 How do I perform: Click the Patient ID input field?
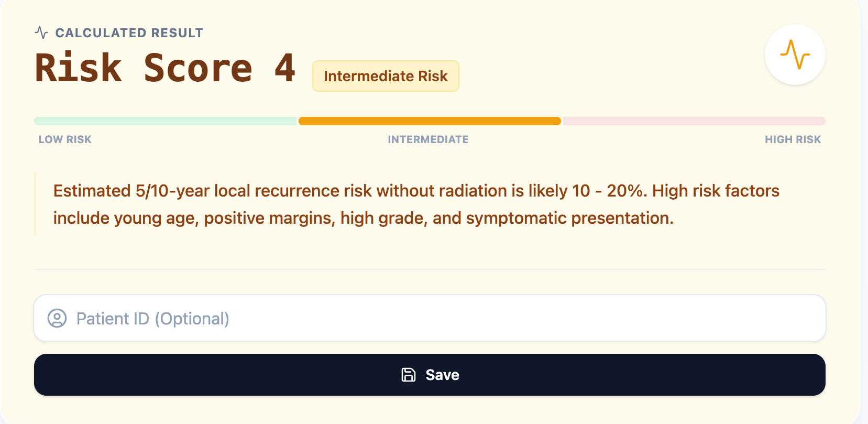coord(429,318)
